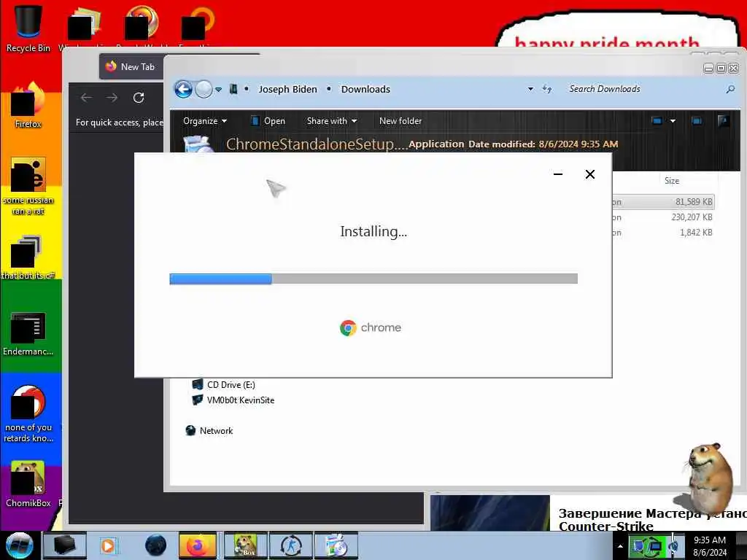Click the Explorer back arrow button
This screenshot has height=560, width=747.
pyautogui.click(x=183, y=89)
